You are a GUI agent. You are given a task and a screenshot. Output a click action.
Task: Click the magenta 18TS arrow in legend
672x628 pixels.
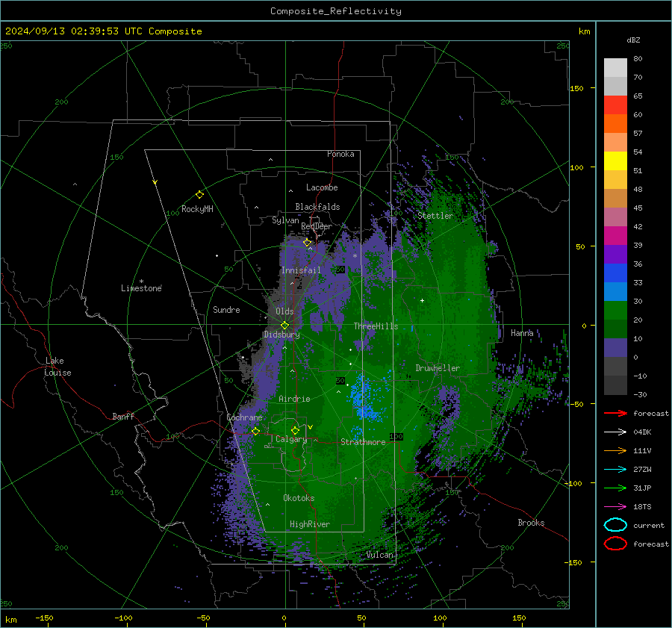(x=615, y=507)
